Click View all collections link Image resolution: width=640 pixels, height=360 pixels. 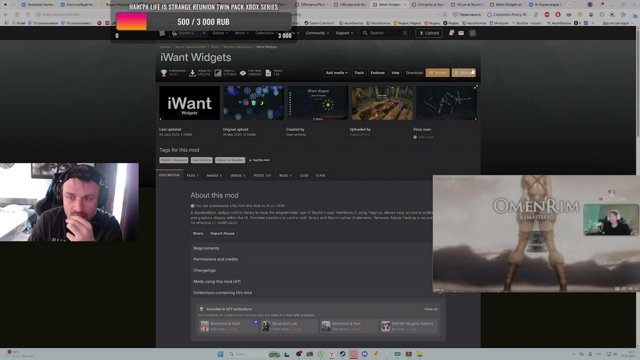click(431, 309)
